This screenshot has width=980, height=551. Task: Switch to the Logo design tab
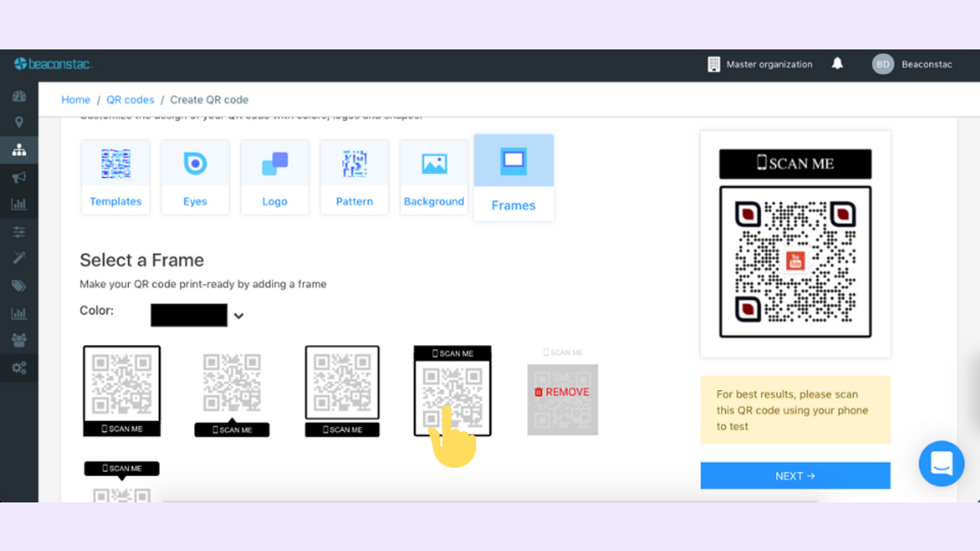pyautogui.click(x=274, y=177)
